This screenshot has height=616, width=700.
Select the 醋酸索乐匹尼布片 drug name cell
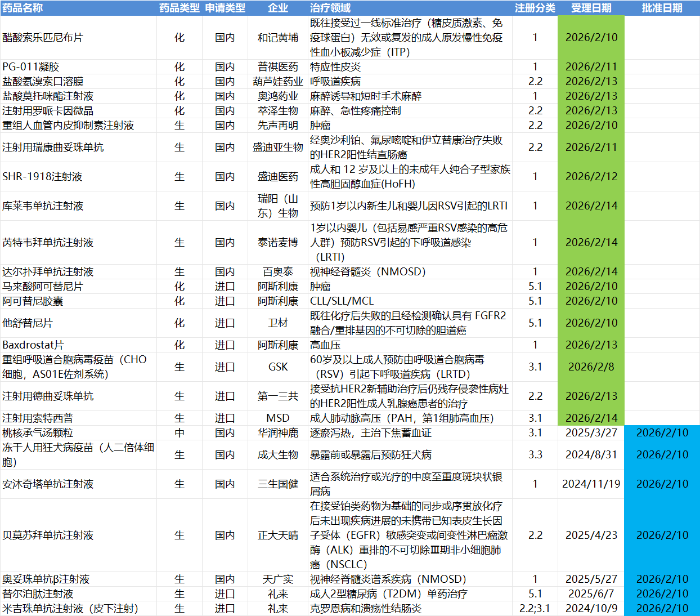(43, 38)
